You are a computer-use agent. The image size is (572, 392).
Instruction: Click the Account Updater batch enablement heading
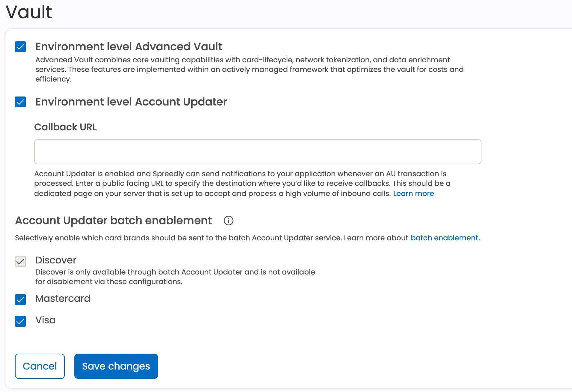(113, 221)
